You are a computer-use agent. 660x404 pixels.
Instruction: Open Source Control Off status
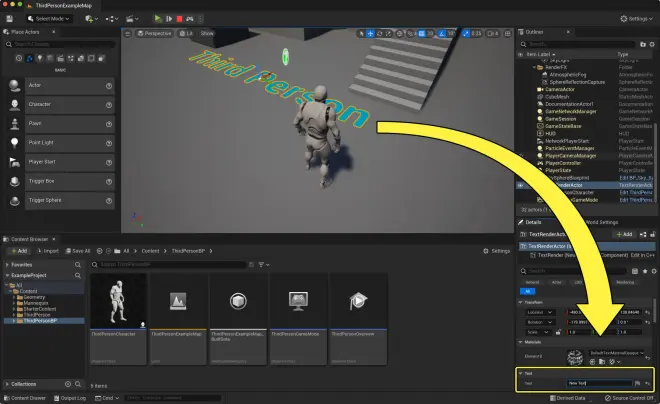(x=629, y=398)
